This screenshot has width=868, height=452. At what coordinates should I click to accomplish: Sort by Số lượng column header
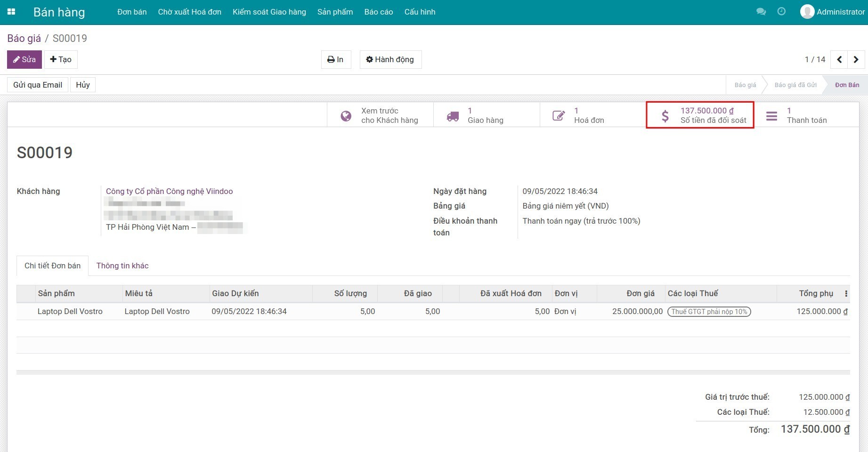[x=345, y=293]
